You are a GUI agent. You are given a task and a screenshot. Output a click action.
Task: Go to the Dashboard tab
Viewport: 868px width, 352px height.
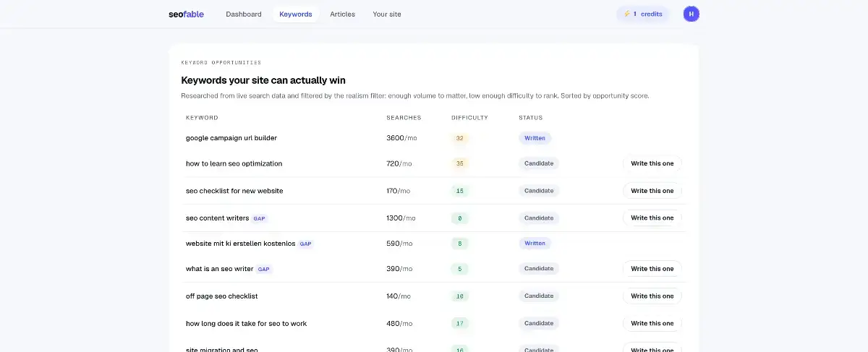[x=244, y=14]
